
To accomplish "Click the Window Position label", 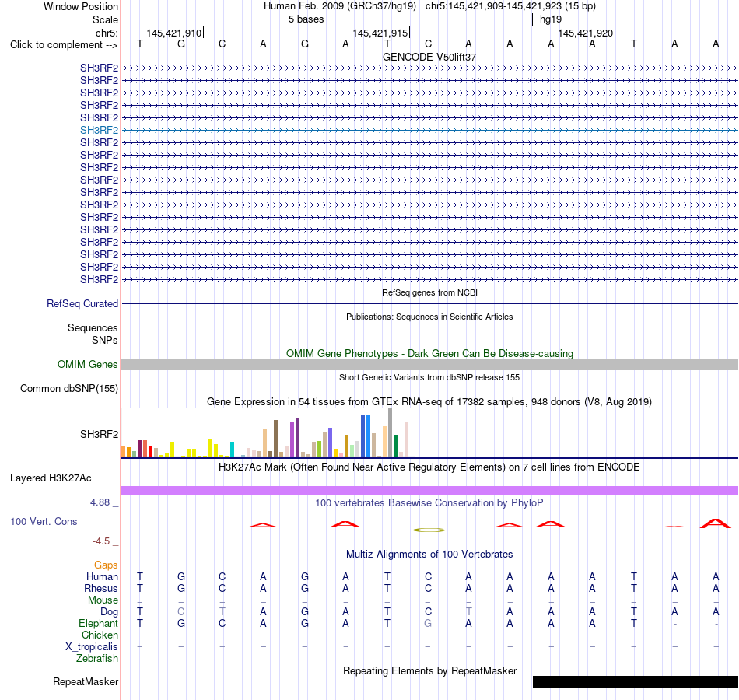I will pos(81,6).
